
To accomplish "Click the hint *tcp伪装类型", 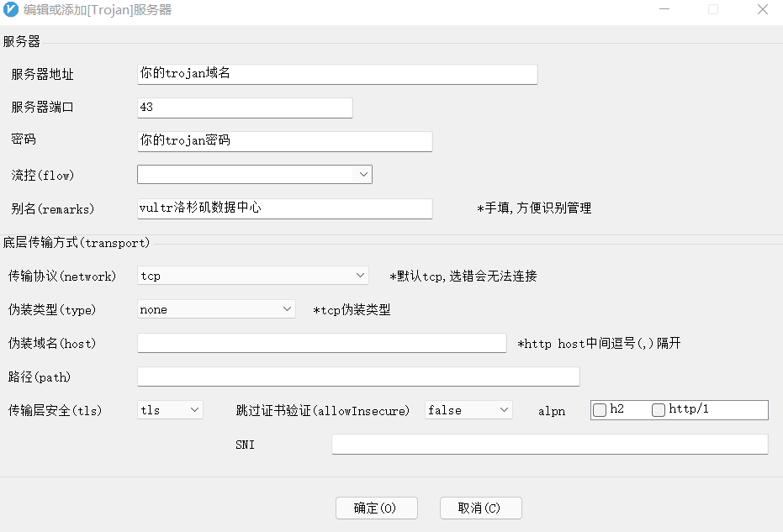I will 352,310.
